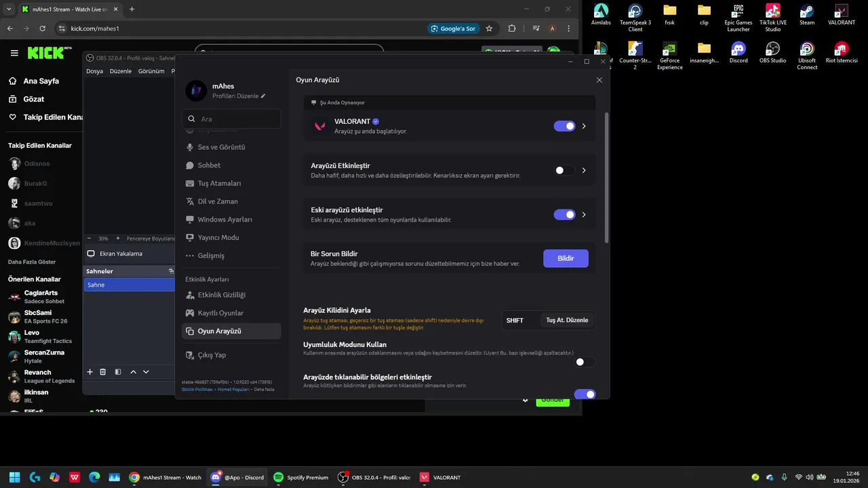Select the Discord desktop shortcut
The image size is (868, 488).
[738, 54]
